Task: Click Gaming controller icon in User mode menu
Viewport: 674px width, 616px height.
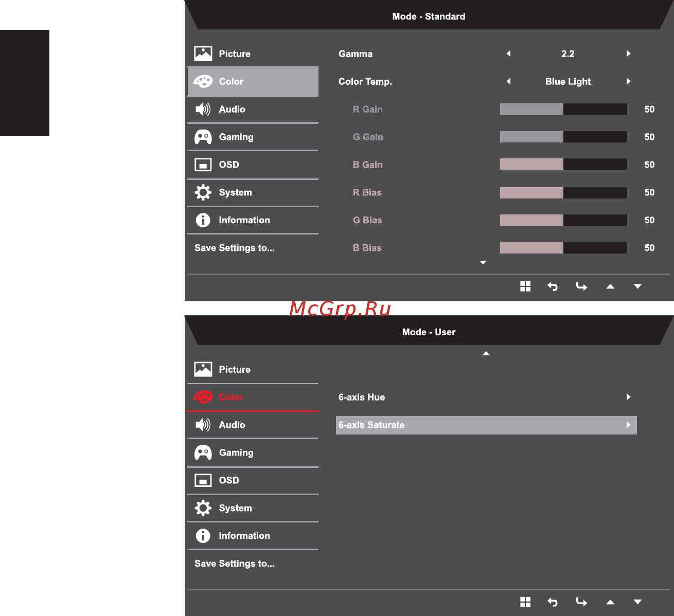Action: coord(203,452)
